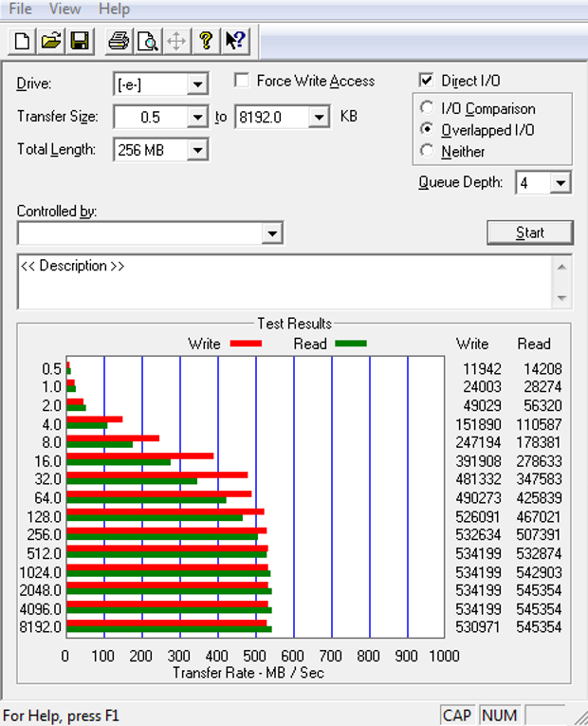Open the File menu
The width and height of the screenshot is (588, 726).
20,9
